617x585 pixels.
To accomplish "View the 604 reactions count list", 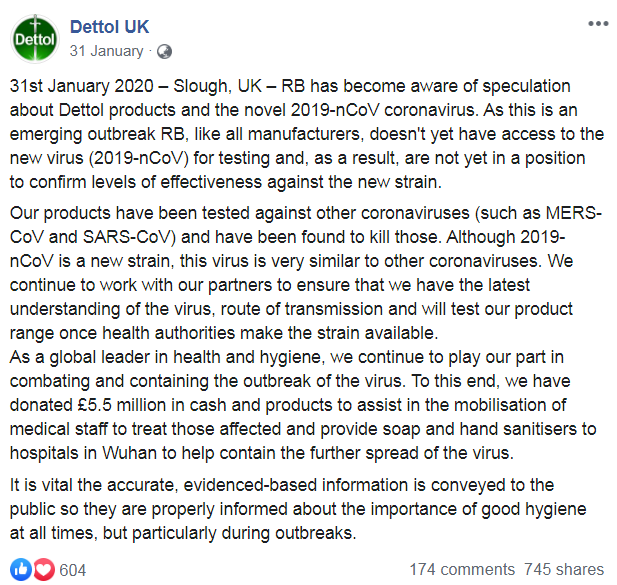I will tap(72, 570).
